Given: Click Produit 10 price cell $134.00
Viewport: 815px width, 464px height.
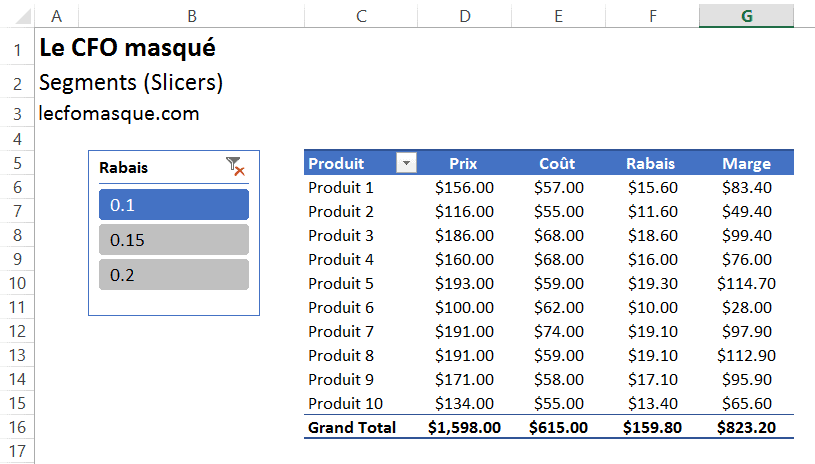Looking at the screenshot, I should (x=464, y=404).
